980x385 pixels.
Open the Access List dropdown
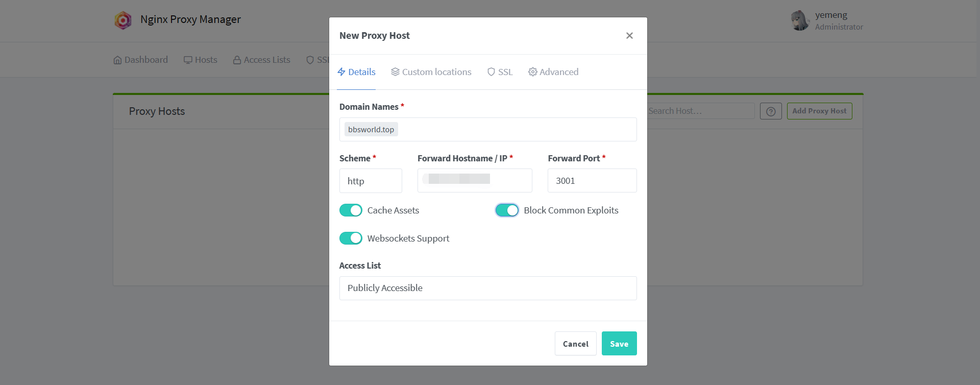(x=487, y=288)
